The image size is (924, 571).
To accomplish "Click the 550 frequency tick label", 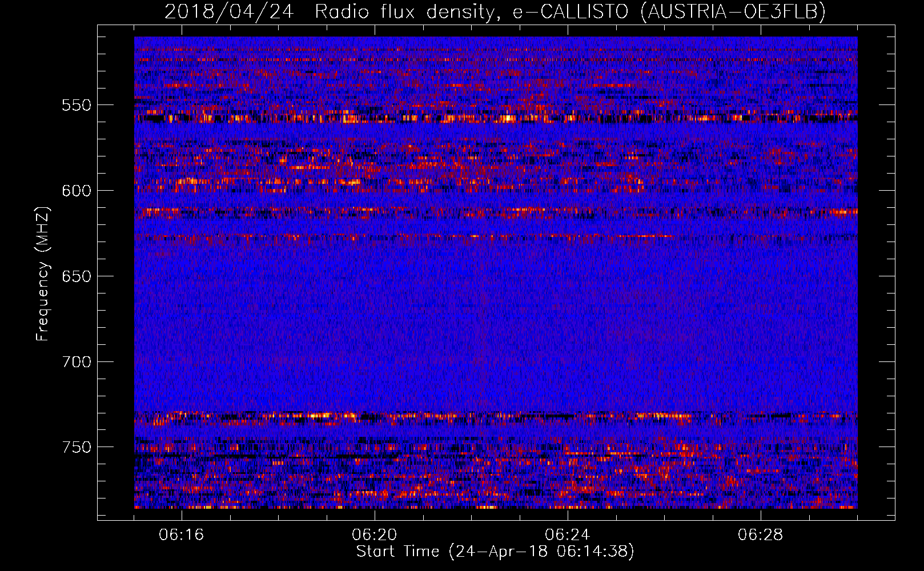I will point(77,106).
